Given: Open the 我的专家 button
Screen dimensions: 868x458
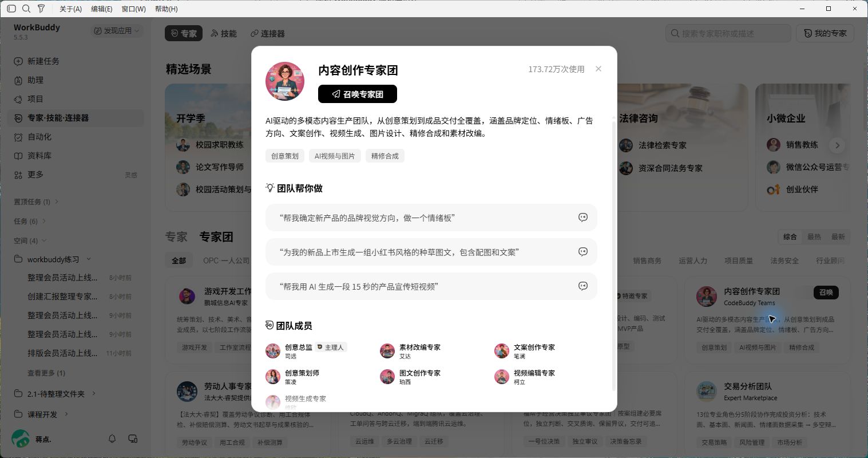Looking at the screenshot, I should [x=825, y=33].
